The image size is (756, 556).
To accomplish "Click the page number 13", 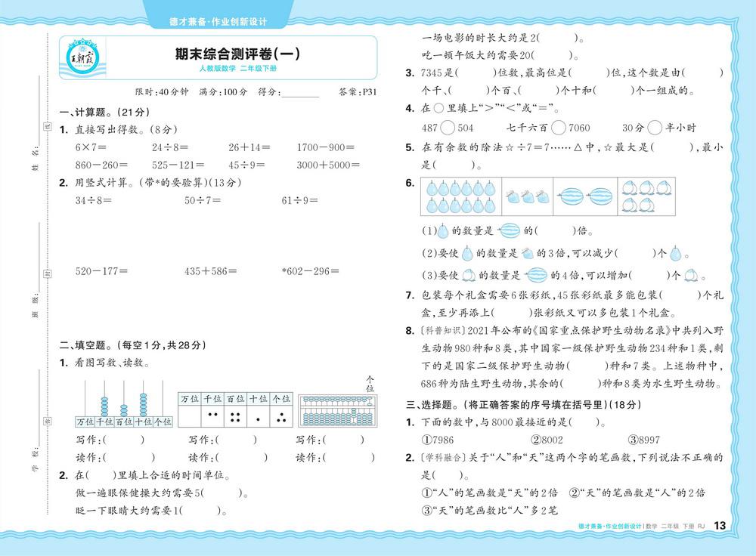I will [720, 526].
